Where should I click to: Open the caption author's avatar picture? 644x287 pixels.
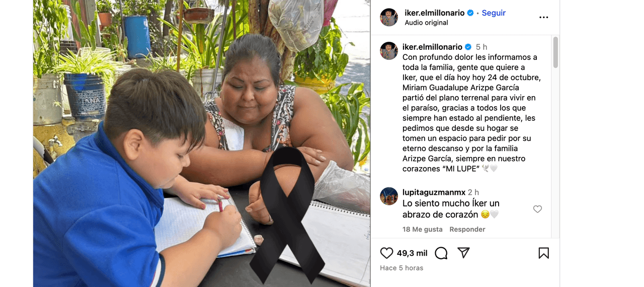tap(389, 51)
